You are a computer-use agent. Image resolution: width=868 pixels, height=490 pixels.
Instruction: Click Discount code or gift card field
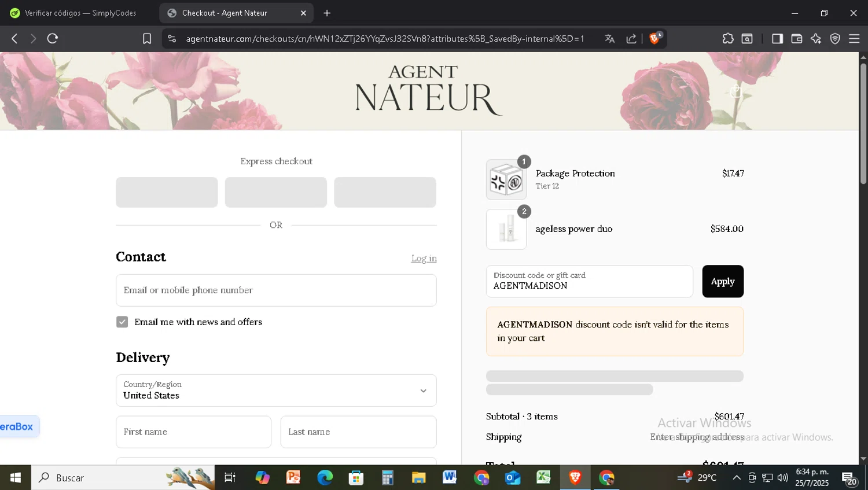pyautogui.click(x=589, y=281)
